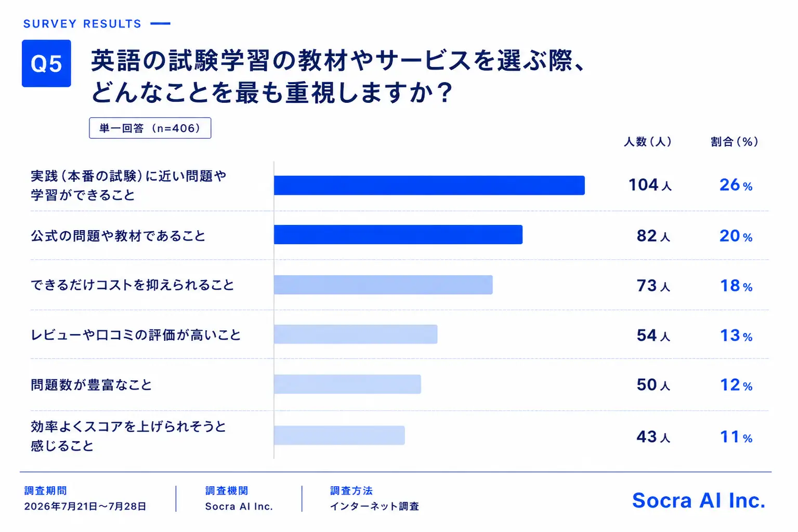This screenshot has height=532, width=798.
Task: Click the SURVEY RESULTS heading text
Action: [82, 24]
